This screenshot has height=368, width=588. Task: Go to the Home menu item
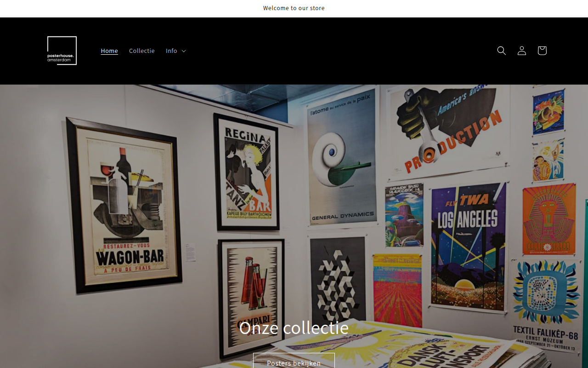pos(109,51)
